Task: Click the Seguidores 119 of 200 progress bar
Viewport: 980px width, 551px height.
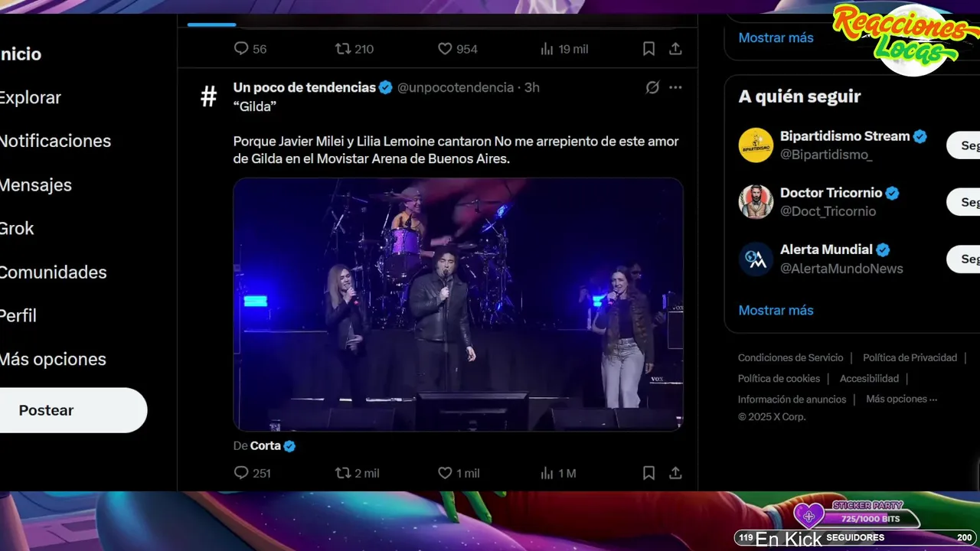Action: tap(854, 537)
